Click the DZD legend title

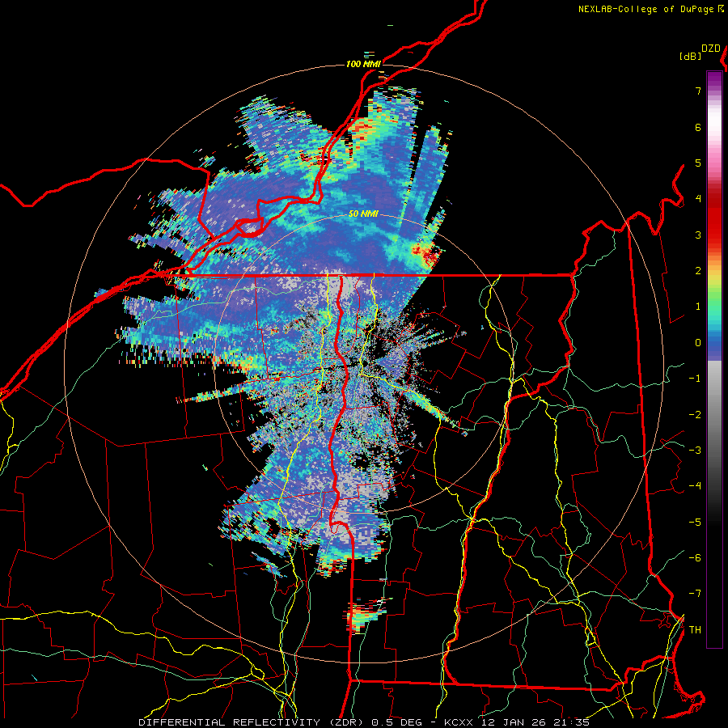click(711, 49)
